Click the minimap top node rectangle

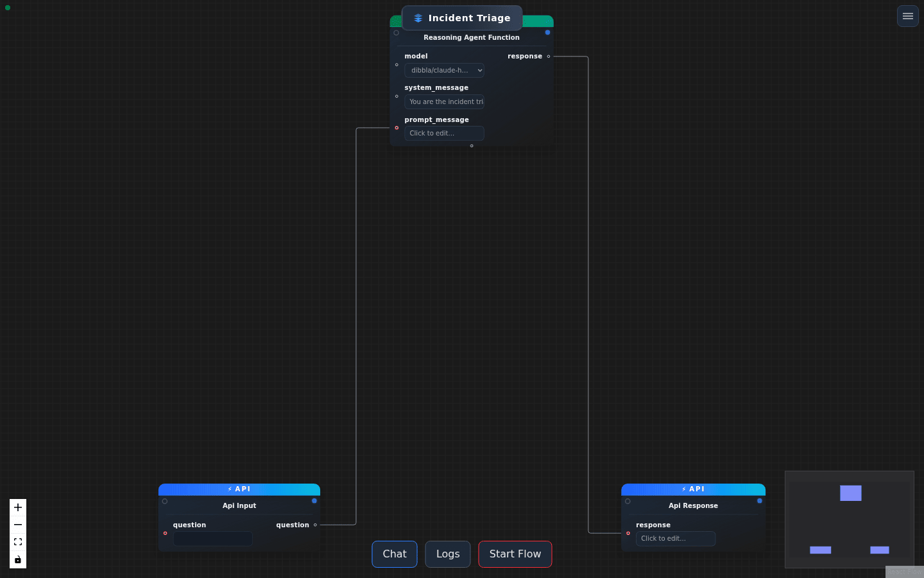(x=851, y=493)
